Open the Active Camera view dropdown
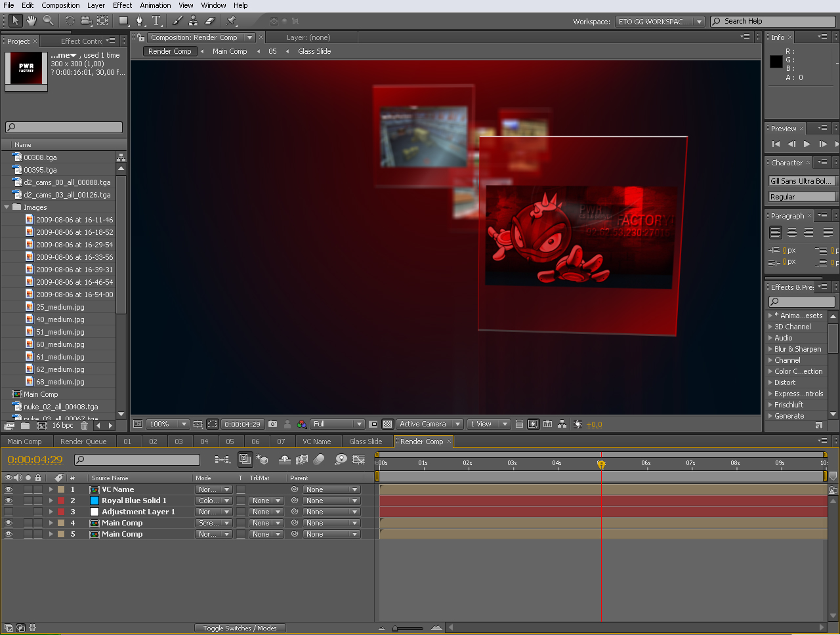Image resolution: width=840 pixels, height=635 pixels. 430,424
